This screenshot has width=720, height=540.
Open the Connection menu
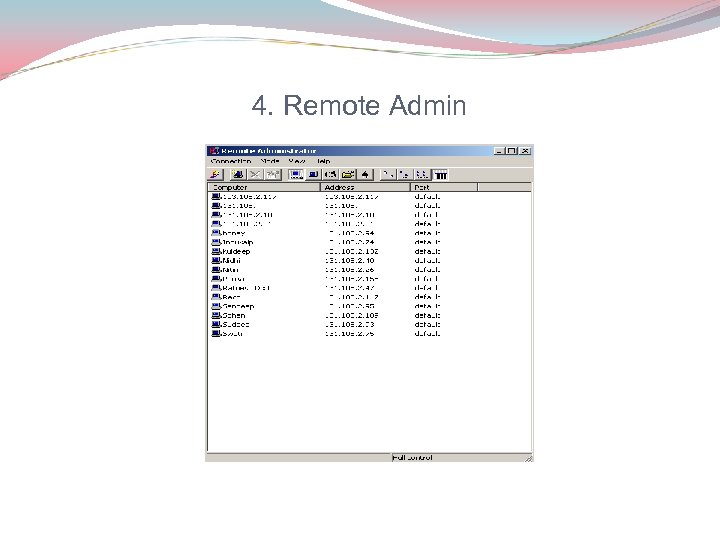point(231,161)
